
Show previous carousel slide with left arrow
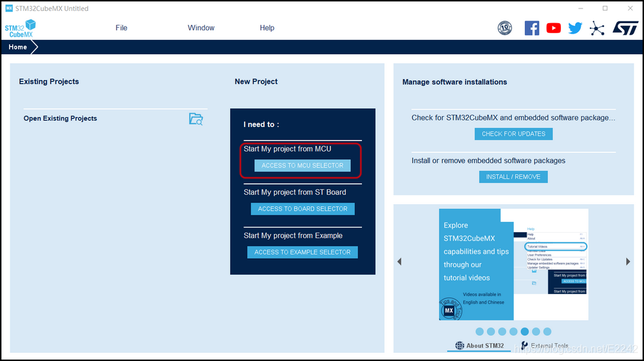coord(399,262)
